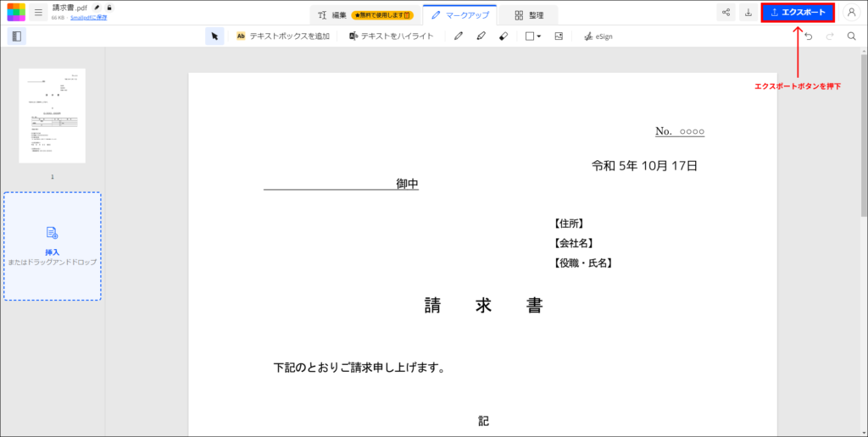Viewport: 868px width, 437px height.
Task: Open the eSign tool
Action: (598, 36)
